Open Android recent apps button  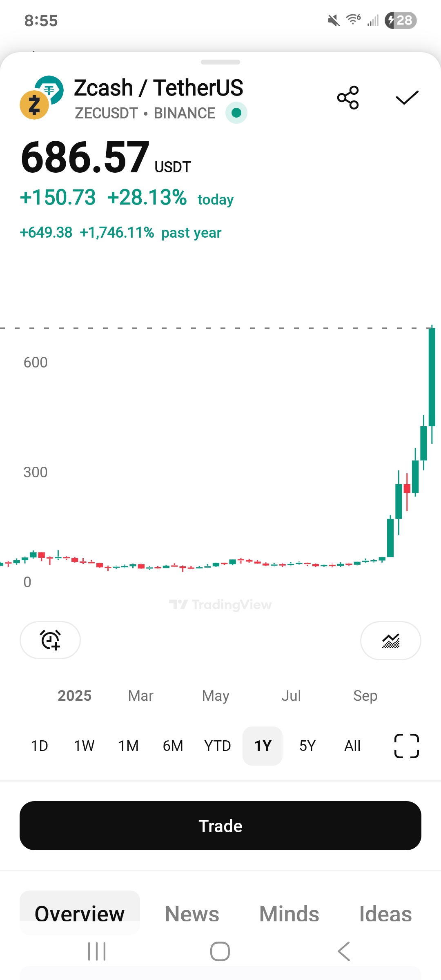(x=97, y=951)
